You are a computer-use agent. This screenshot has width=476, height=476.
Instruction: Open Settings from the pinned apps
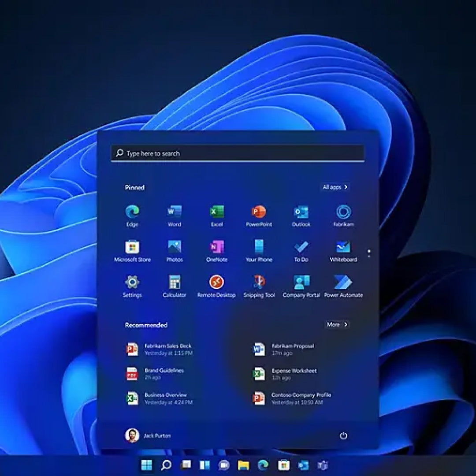132,283
